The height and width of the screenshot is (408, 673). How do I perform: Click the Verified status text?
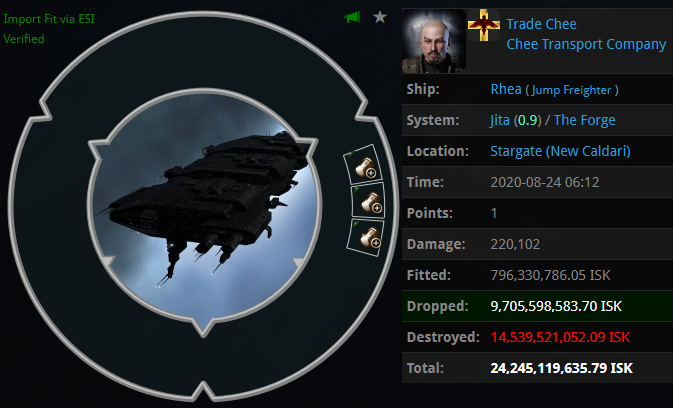tap(24, 39)
